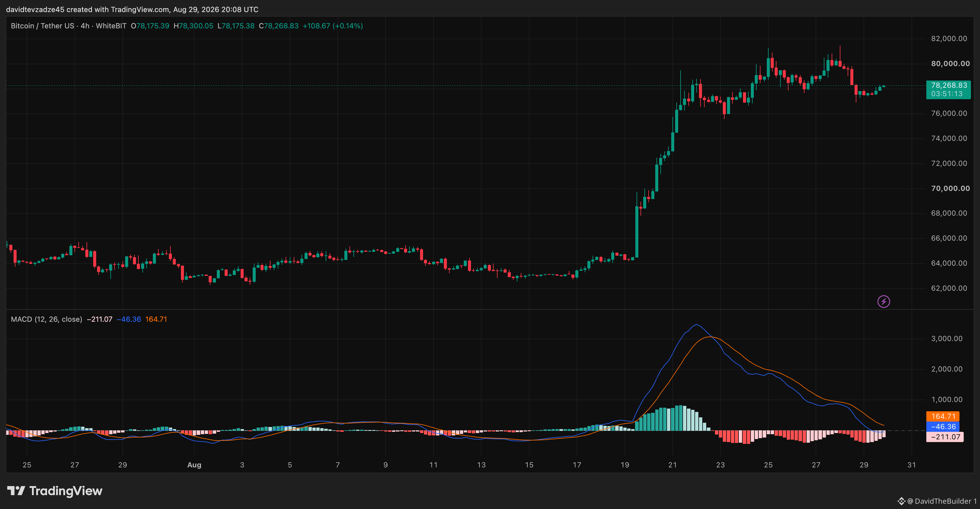Click the Aug label on time axis
The image size is (980, 509).
(x=194, y=465)
